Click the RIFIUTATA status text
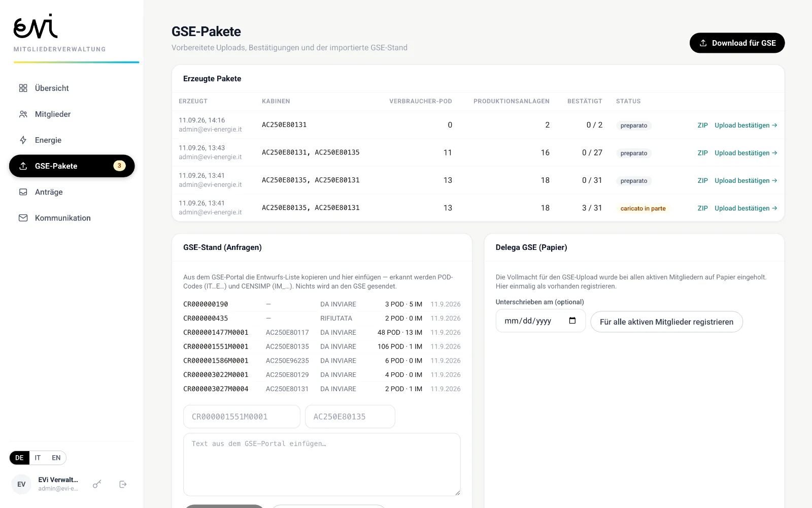Image resolution: width=812 pixels, height=508 pixels. (336, 319)
